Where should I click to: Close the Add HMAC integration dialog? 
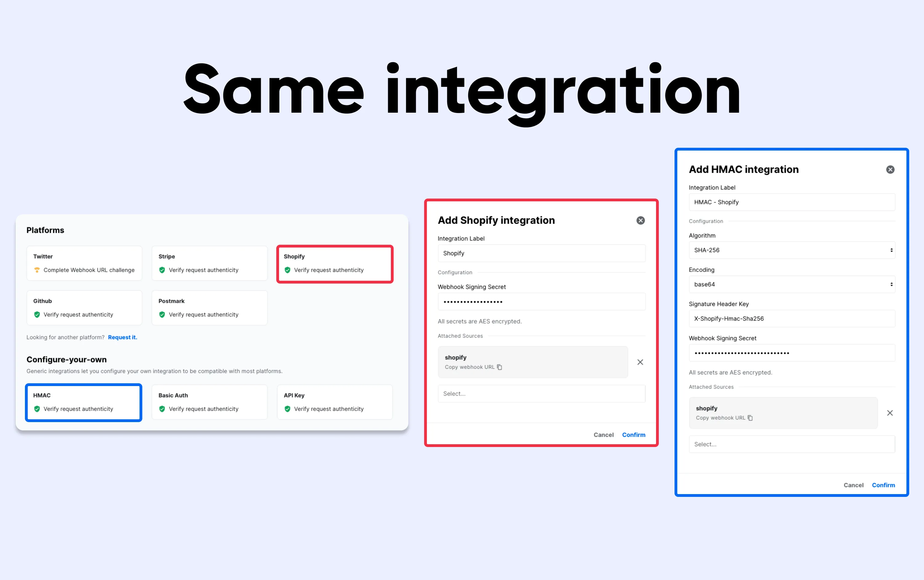(x=890, y=170)
